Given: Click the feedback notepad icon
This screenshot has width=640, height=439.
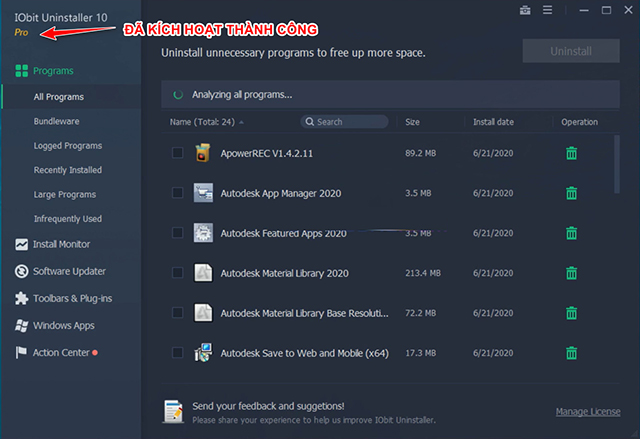Looking at the screenshot, I should tap(173, 411).
